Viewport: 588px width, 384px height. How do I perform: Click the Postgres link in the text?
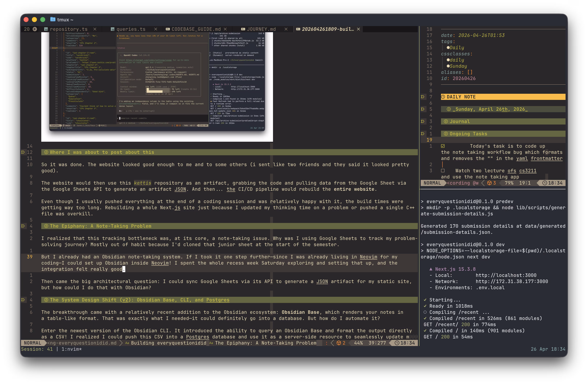(x=198, y=337)
